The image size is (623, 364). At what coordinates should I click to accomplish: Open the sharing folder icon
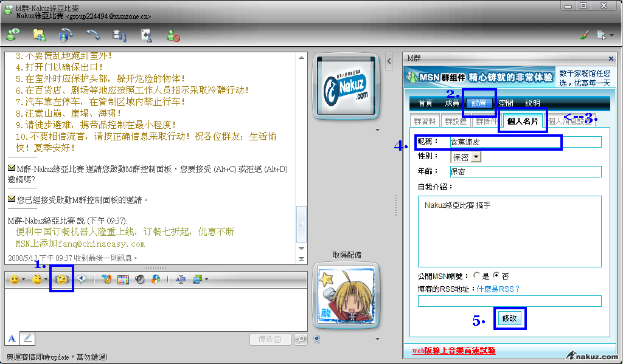click(40, 35)
